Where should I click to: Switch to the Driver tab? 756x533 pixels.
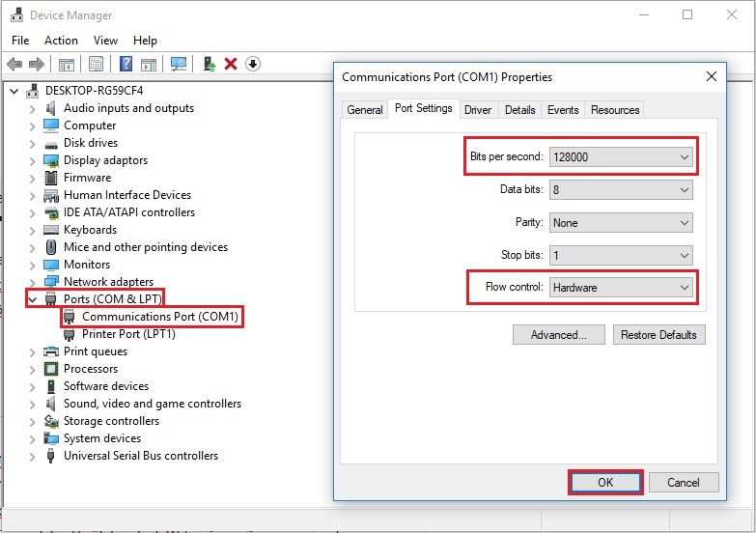point(478,110)
